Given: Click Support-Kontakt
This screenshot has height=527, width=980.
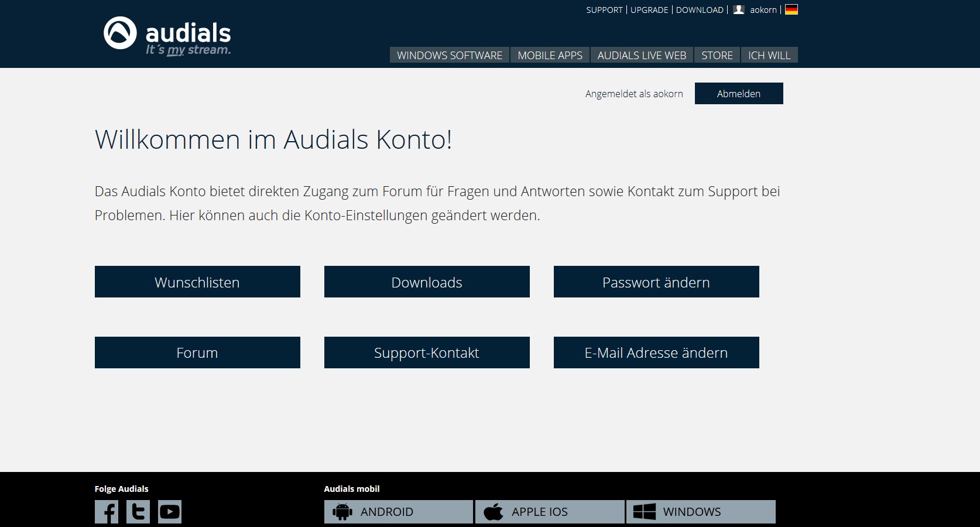Looking at the screenshot, I should [427, 353].
